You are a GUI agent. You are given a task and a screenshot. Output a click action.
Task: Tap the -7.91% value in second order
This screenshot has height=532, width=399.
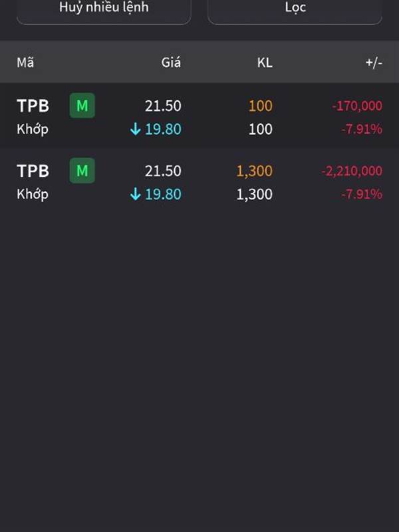point(362,194)
